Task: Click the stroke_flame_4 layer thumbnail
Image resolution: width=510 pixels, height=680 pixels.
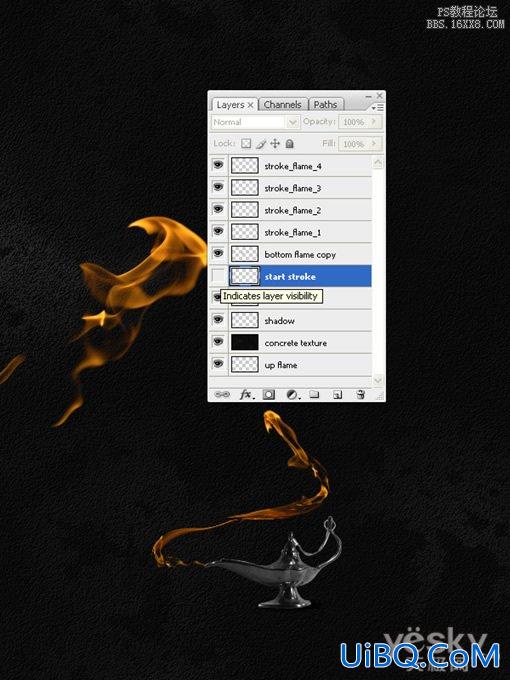Action: click(x=245, y=166)
